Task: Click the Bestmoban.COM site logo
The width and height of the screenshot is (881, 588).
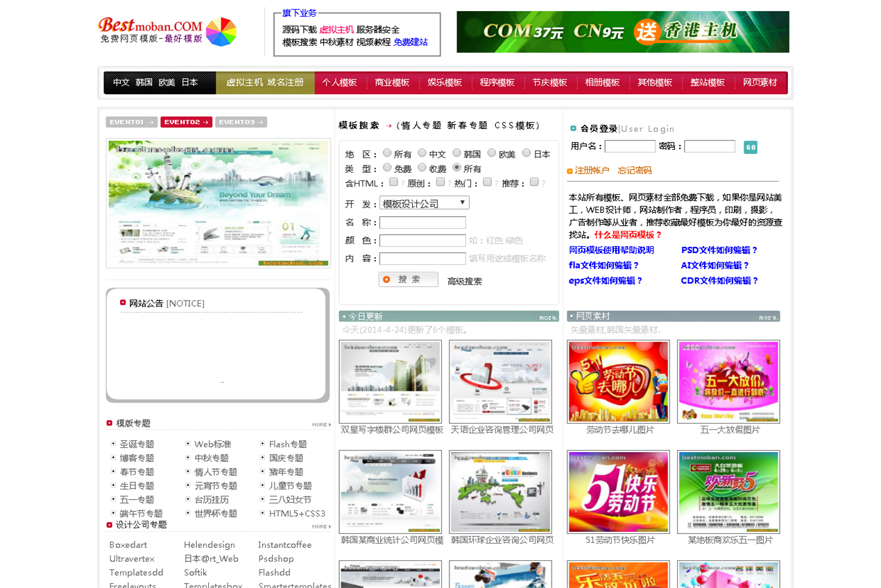Action: point(167,31)
